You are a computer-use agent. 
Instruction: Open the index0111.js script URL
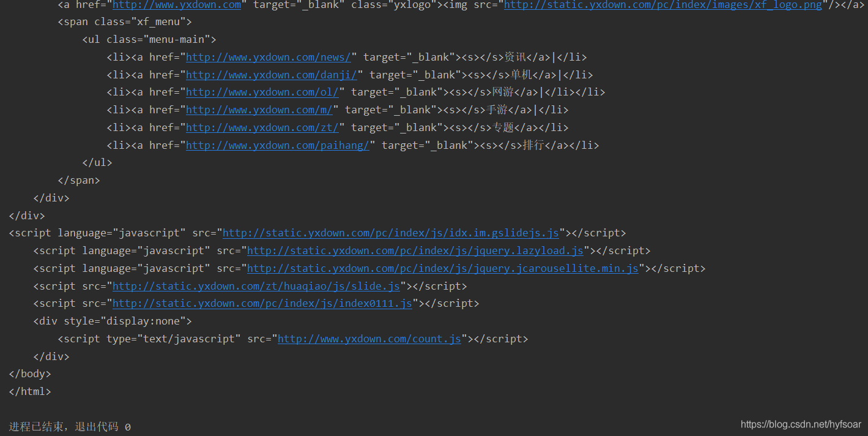pos(262,303)
